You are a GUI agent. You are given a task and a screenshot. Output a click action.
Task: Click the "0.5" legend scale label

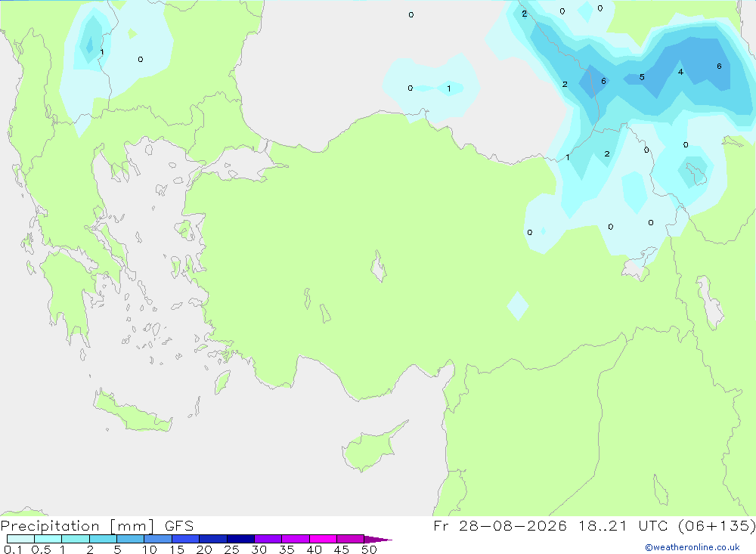pyautogui.click(x=41, y=549)
